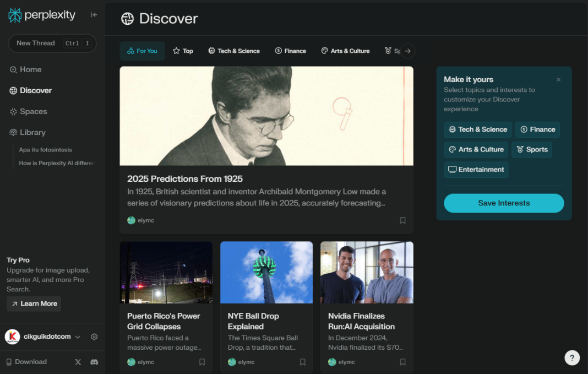Close the Make it yours panel

[x=559, y=79]
